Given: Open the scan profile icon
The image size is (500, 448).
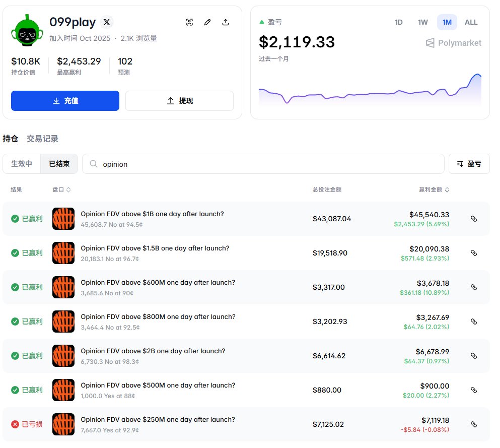Looking at the screenshot, I should click(189, 22).
